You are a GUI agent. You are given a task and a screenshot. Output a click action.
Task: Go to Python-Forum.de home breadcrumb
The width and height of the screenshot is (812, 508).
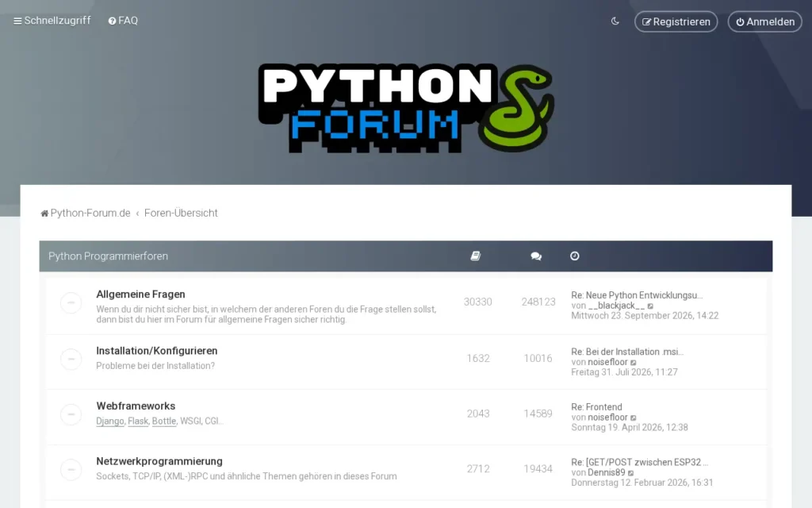[86, 213]
